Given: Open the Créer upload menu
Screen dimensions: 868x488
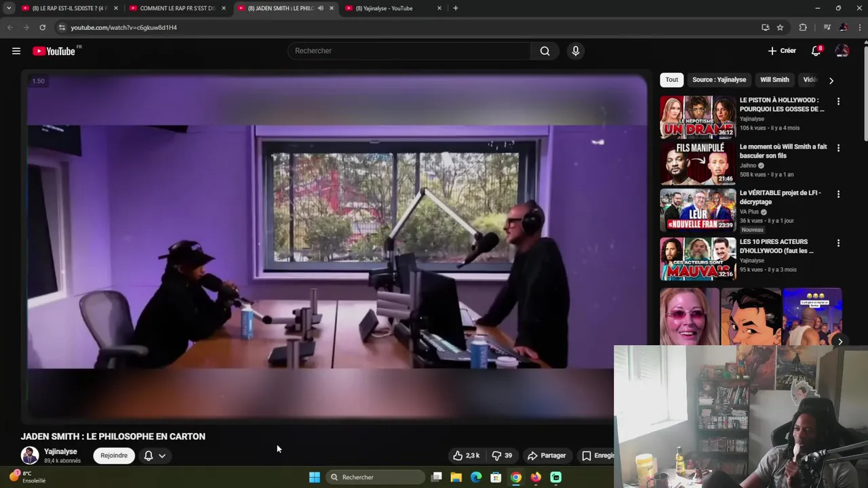Looking at the screenshot, I should tap(782, 51).
